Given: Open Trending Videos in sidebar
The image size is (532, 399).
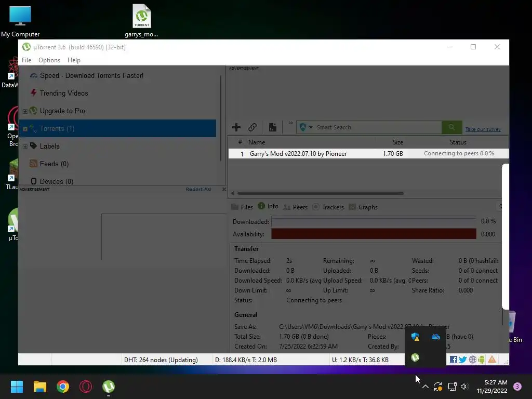Looking at the screenshot, I should (63, 93).
